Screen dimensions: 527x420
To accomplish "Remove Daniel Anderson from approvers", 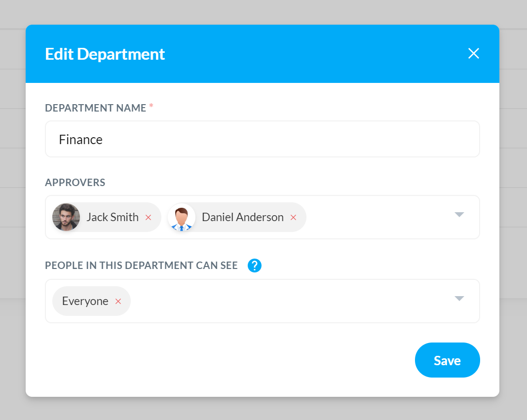I will tap(294, 218).
